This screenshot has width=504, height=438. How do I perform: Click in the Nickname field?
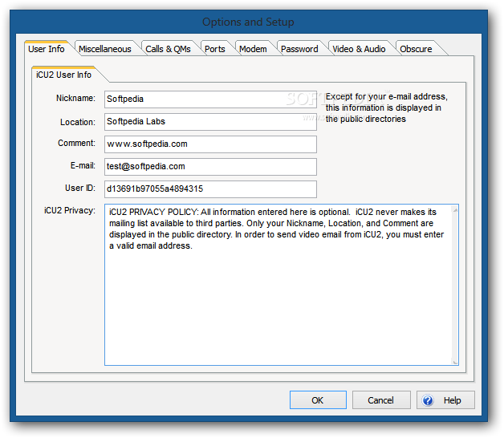(x=210, y=99)
